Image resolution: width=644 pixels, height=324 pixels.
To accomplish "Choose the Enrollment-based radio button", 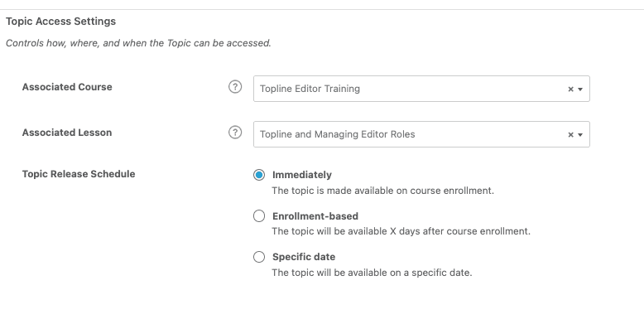I will tap(259, 216).
